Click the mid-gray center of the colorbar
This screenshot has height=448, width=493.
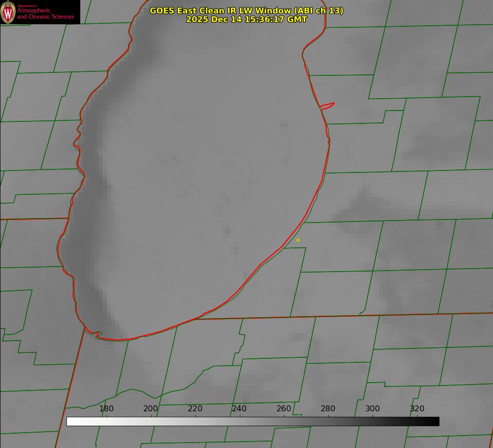tap(253, 421)
